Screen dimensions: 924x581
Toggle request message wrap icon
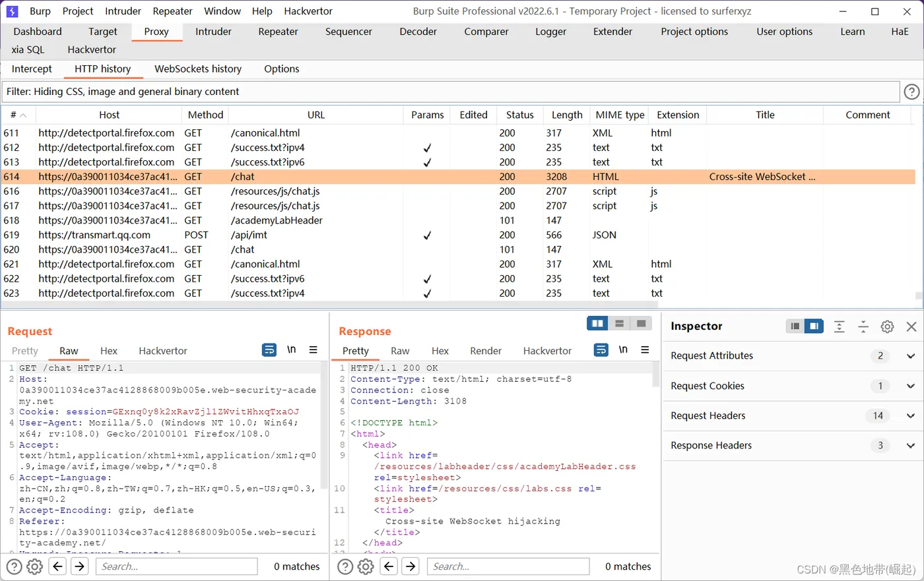tap(269, 350)
